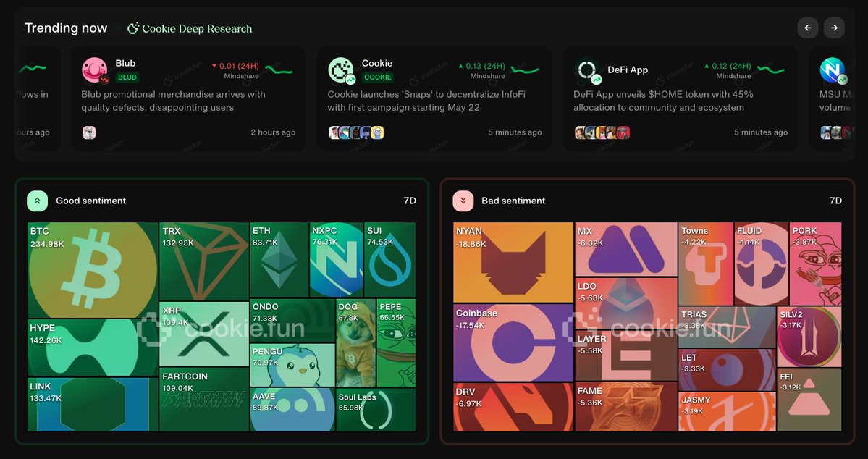
Task: Click the green 0.12 (24H) DeFi App change value
Action: tap(728, 66)
